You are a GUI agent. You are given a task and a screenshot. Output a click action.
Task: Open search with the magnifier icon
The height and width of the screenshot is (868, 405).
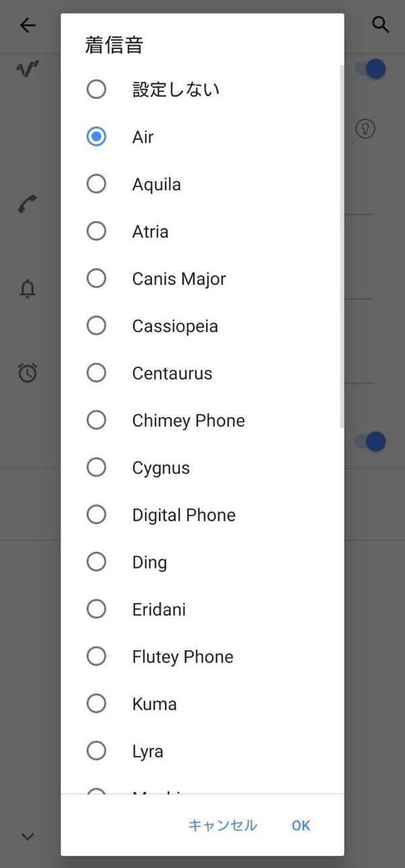381,26
